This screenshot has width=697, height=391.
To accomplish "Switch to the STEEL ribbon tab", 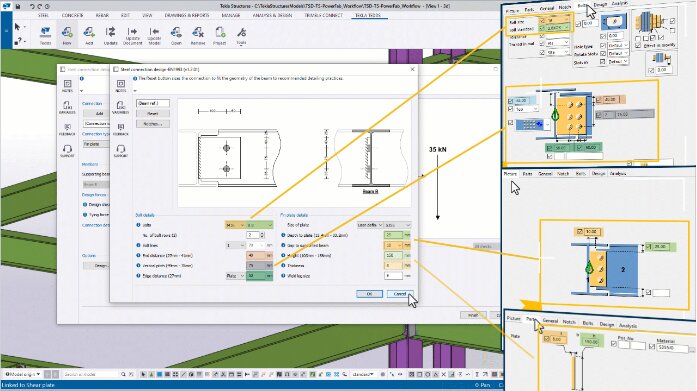I will pyautogui.click(x=43, y=16).
